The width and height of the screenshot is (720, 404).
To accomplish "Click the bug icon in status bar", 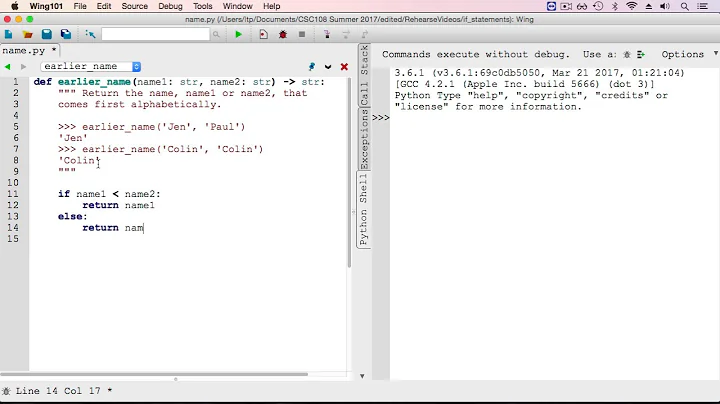I will point(6,391).
